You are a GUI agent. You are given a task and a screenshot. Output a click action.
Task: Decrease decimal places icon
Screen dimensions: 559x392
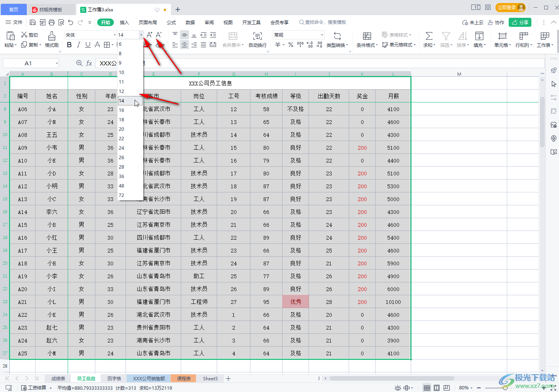[x=319, y=45]
